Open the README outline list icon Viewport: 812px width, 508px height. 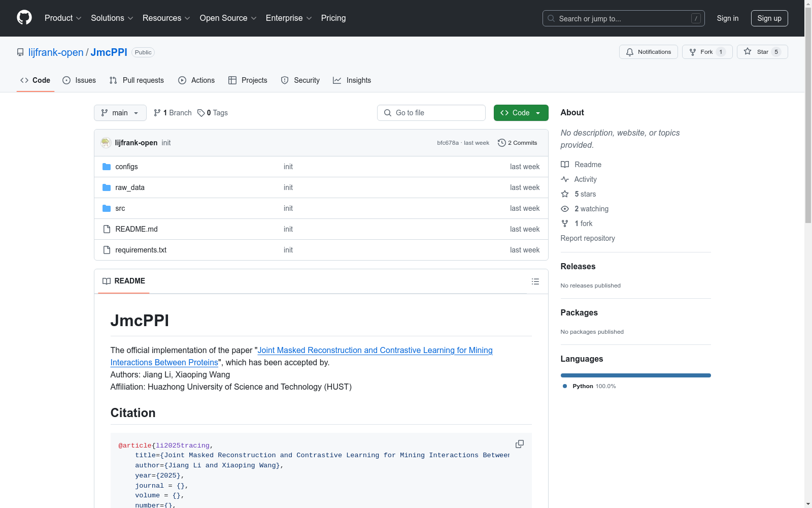535,281
